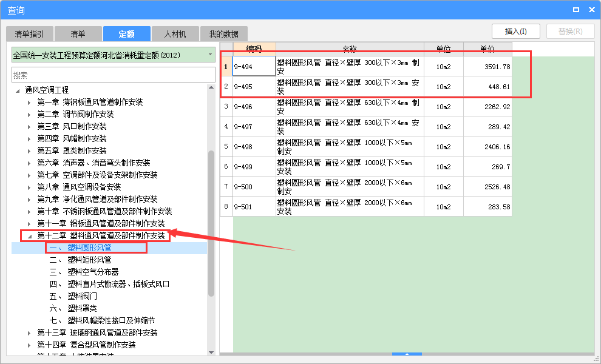601x364 pixels.
Task: Expand 第十三章 玻璃钢通风管道 arrow
Action: pos(29,333)
